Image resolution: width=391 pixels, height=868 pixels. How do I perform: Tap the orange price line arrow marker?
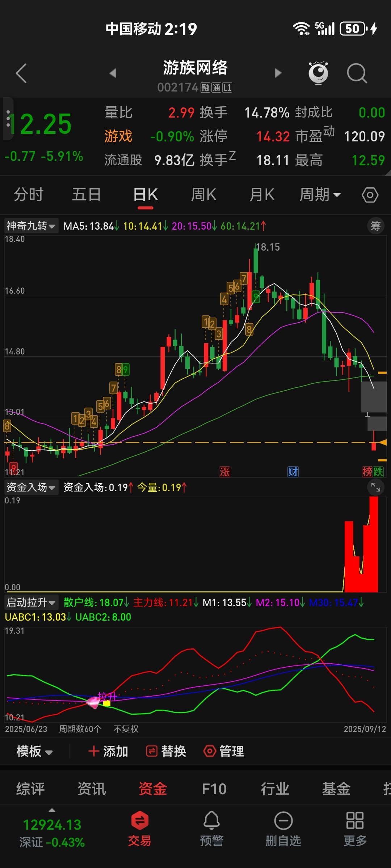pos(382,442)
